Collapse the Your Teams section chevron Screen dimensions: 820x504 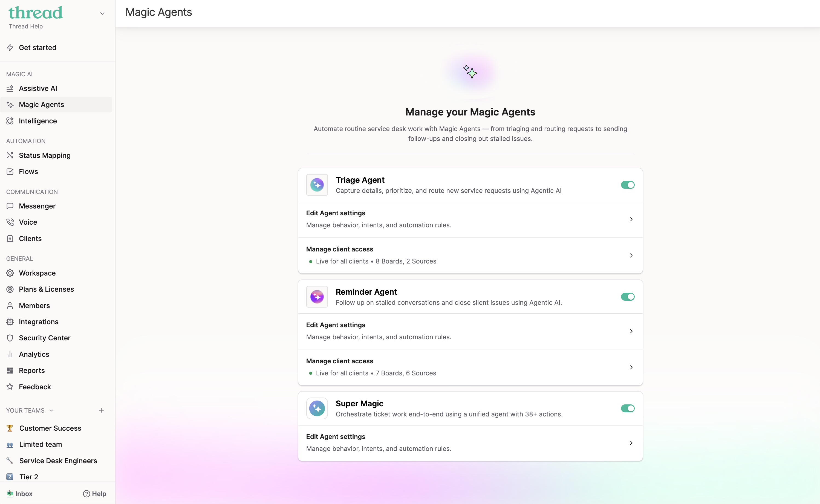[x=51, y=410]
